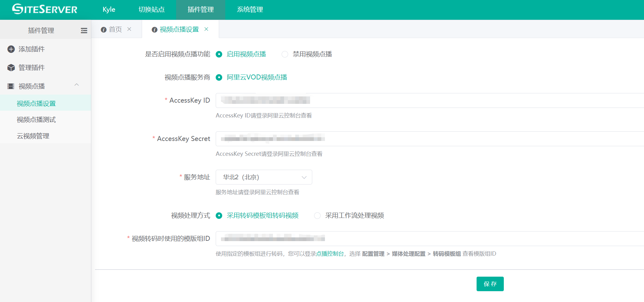The height and width of the screenshot is (302, 644).
Task: Choose 采用工作流处理视频 radio option
Action: coord(317,216)
